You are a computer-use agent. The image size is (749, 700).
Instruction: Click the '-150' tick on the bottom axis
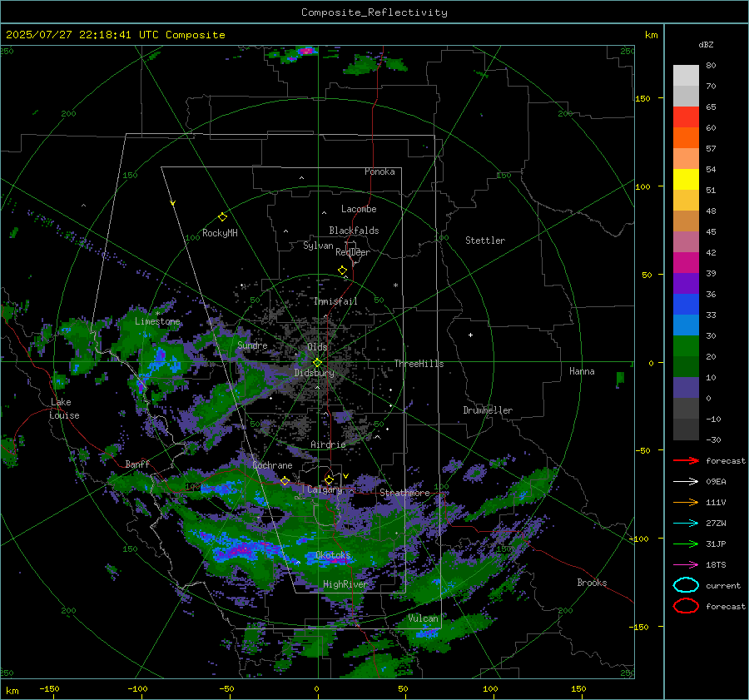pyautogui.click(x=49, y=688)
